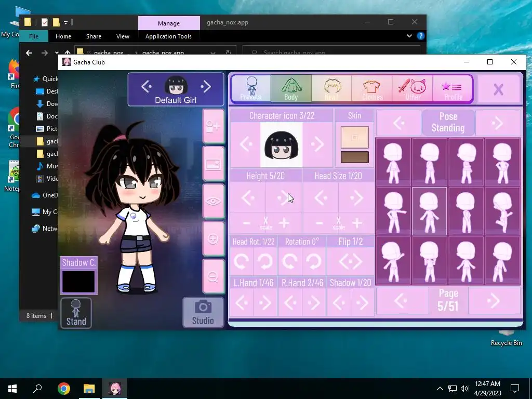Open the Other tab
This screenshot has height=399, width=532.
point(412,88)
